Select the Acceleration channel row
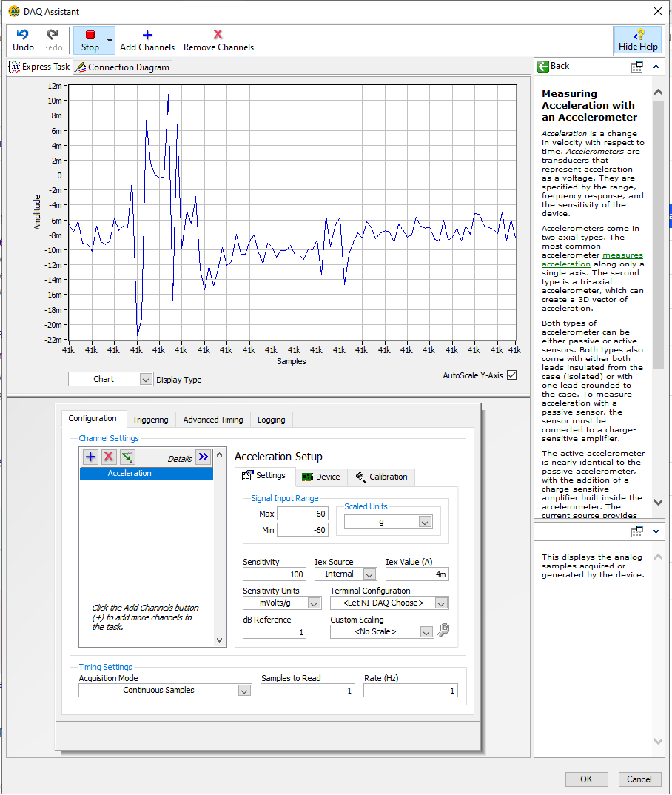 147,473
